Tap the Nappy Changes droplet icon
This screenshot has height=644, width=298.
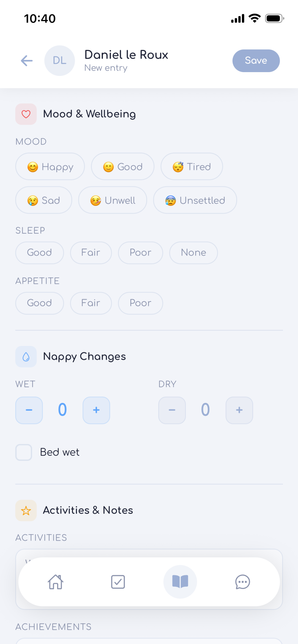click(26, 356)
